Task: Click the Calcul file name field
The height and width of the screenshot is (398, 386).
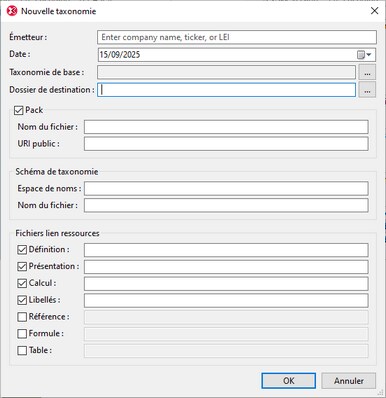Action: (226, 284)
